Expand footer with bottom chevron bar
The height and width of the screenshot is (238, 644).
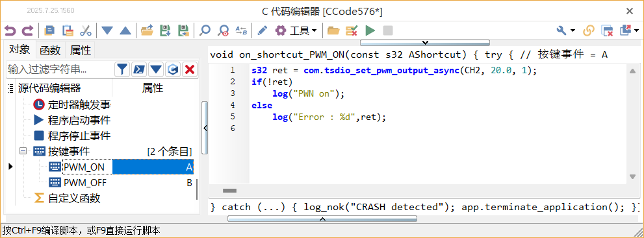click(x=322, y=219)
